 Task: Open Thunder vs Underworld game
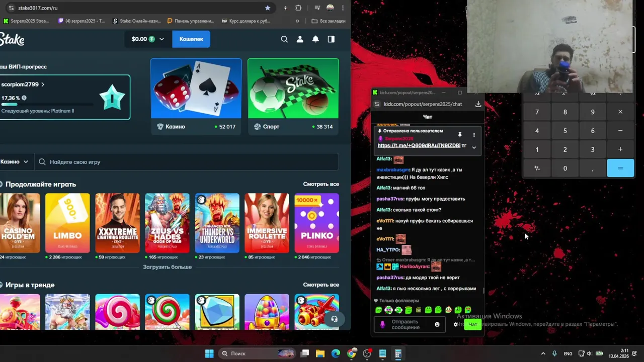(217, 223)
